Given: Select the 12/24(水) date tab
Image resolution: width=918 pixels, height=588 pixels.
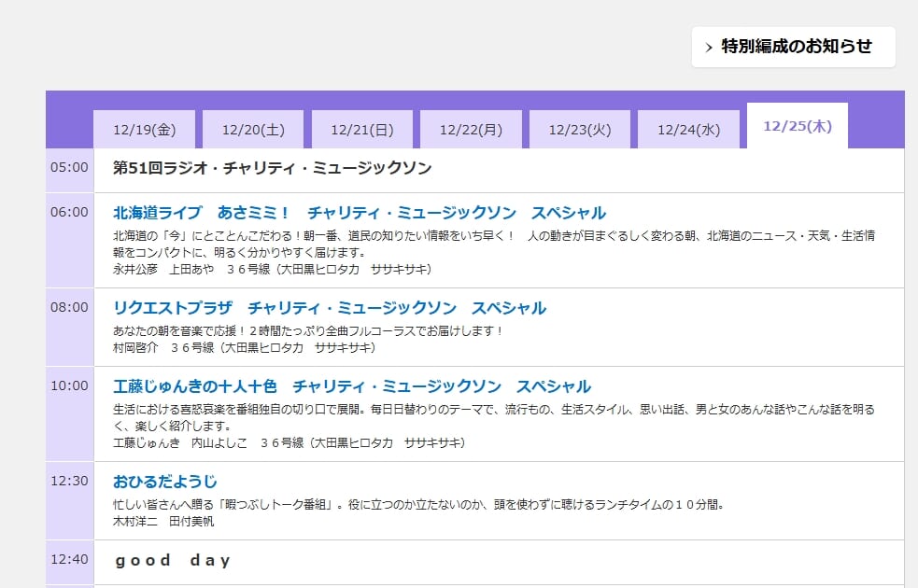Looking at the screenshot, I should [687, 129].
